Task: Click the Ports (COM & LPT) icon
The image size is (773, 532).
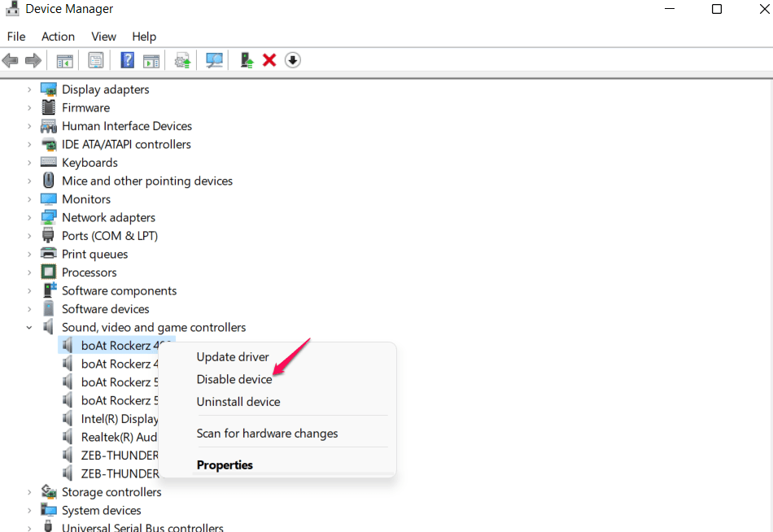Action: pos(48,235)
